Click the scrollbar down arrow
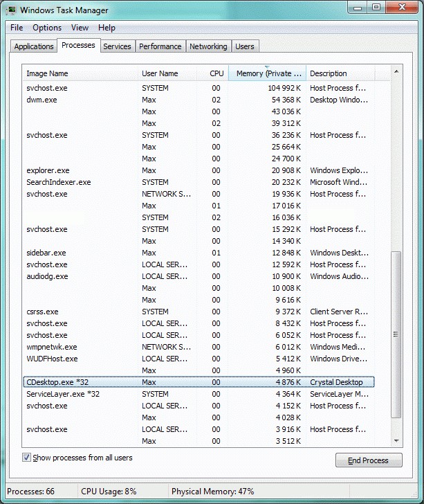The width and height of the screenshot is (424, 504). tap(396, 441)
